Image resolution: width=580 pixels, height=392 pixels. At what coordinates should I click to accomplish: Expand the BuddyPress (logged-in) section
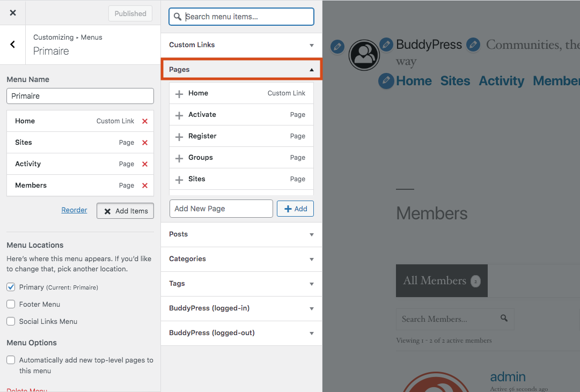point(241,308)
